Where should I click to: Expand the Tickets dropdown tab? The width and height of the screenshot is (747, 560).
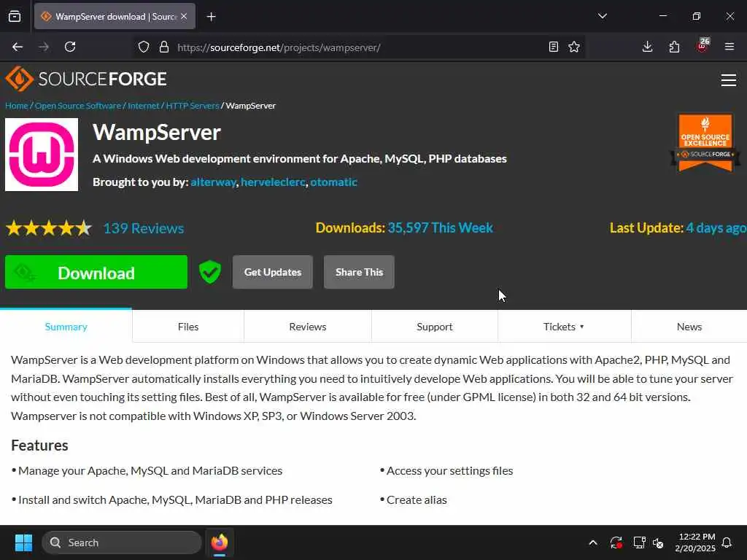[564, 327]
